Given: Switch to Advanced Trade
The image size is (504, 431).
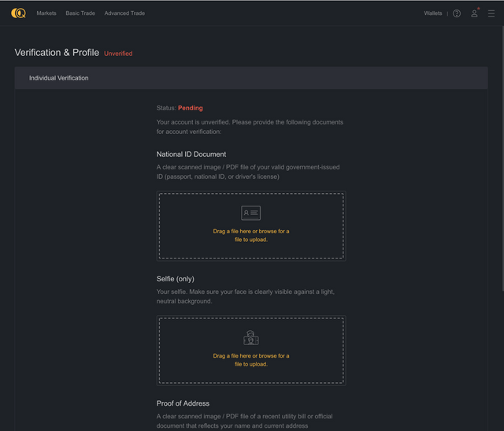Looking at the screenshot, I should point(124,13).
